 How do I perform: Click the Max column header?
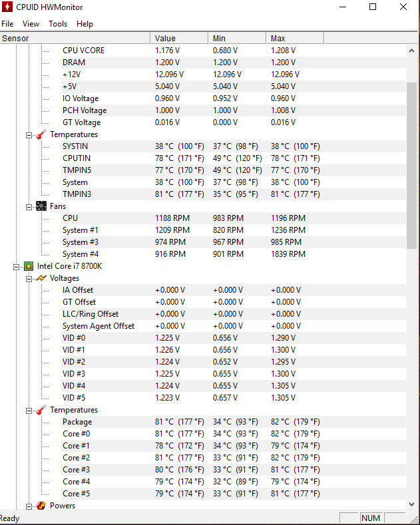pyautogui.click(x=295, y=38)
